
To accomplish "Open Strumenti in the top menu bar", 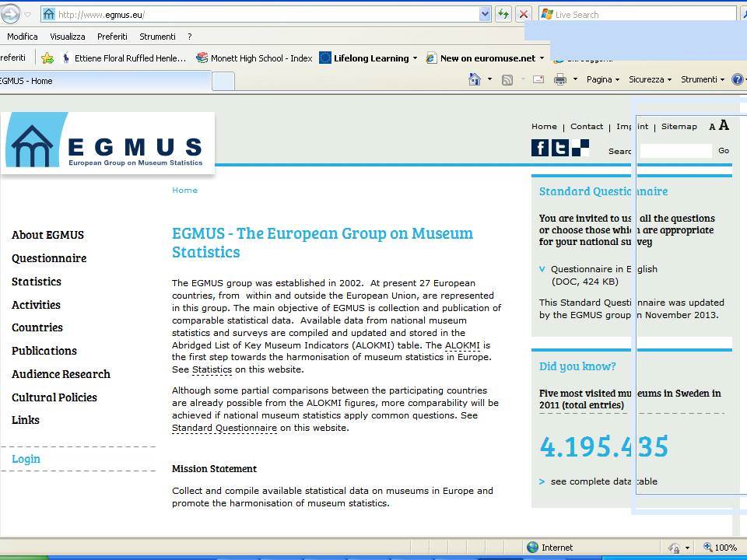I will click(157, 37).
